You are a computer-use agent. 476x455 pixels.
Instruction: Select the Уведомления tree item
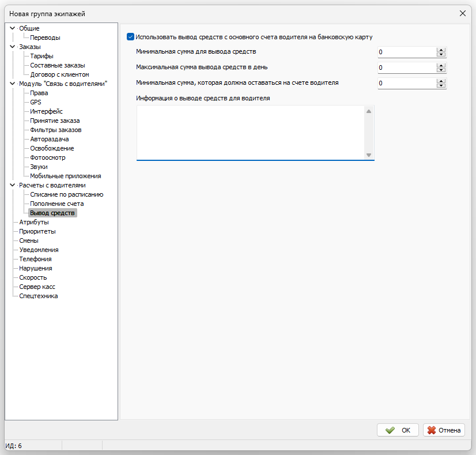coord(39,250)
